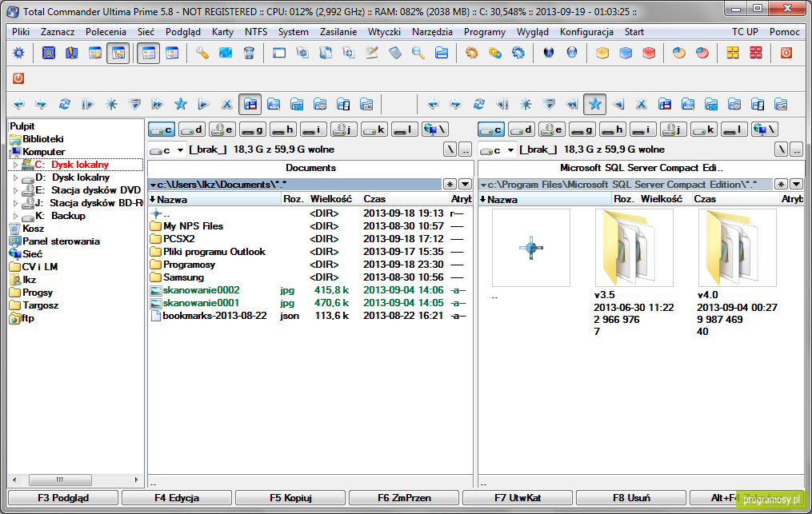Select the Programosy folder row
This screenshot has height=514, width=812.
pos(310,265)
